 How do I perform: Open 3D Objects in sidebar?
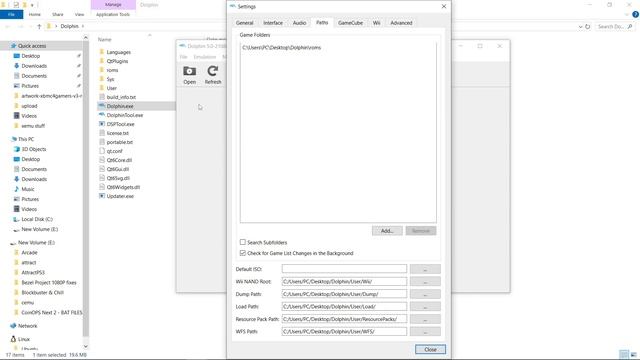[x=33, y=149]
